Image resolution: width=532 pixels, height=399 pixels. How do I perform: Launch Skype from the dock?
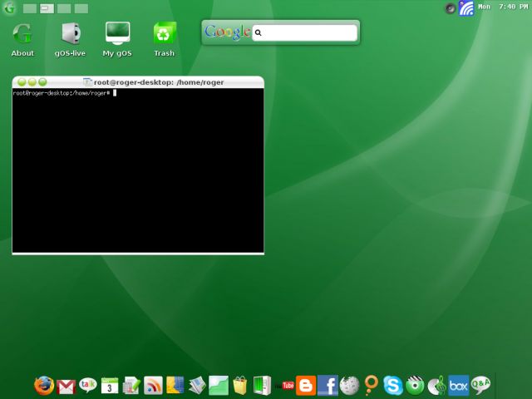tap(393, 386)
